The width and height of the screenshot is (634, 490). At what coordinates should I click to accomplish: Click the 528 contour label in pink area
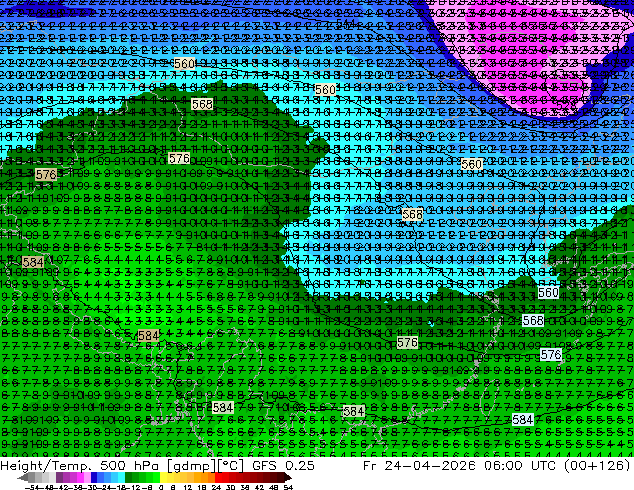pyautogui.click(x=565, y=104)
